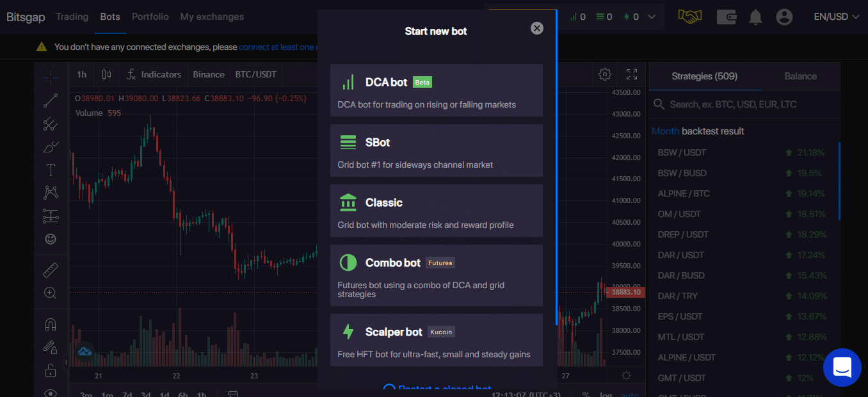This screenshot has height=397, width=868.
Task: Pick the Classic bot bank icon
Action: (348, 202)
